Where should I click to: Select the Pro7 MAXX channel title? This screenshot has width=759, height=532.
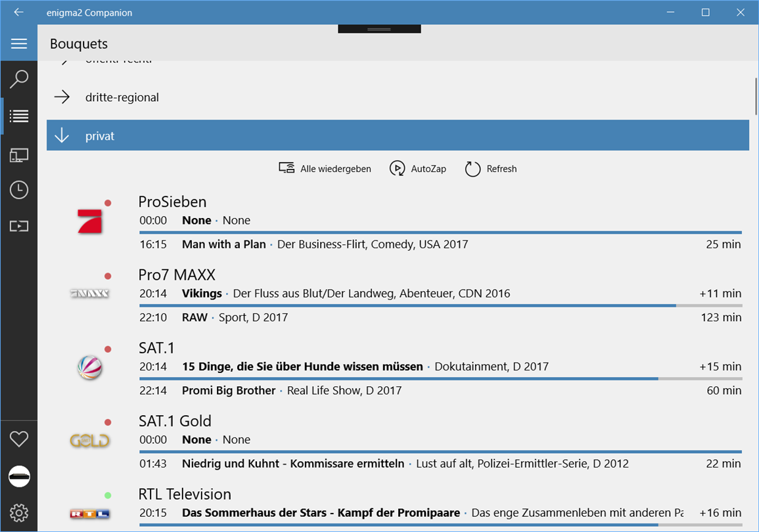coord(177,275)
